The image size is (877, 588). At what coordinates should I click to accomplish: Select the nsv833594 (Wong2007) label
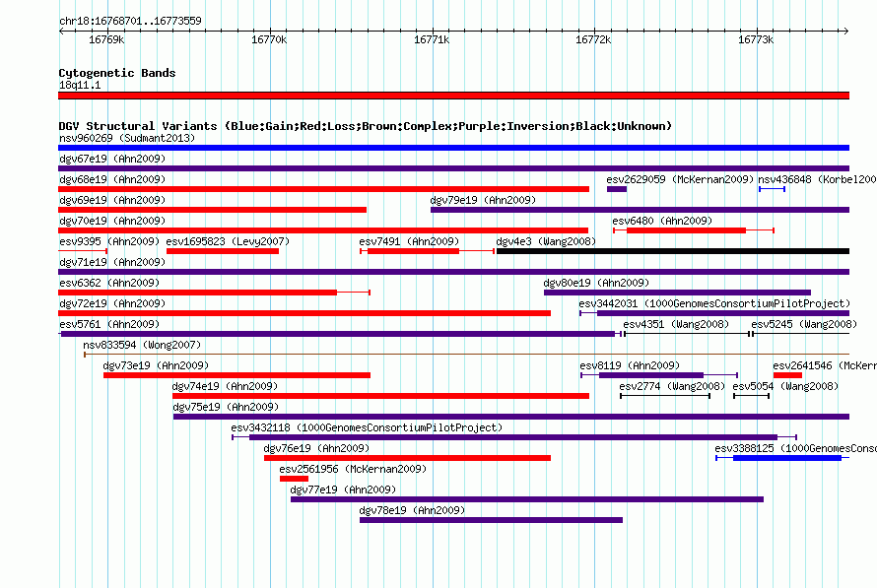click(x=142, y=345)
